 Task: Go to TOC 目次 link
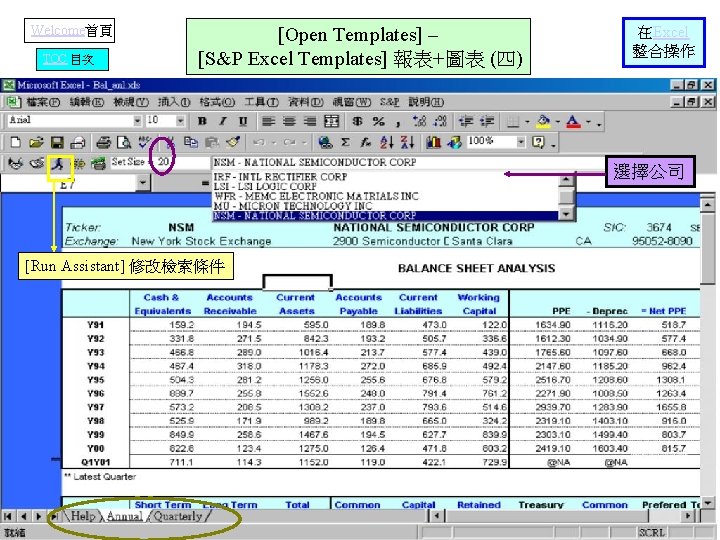[73, 59]
